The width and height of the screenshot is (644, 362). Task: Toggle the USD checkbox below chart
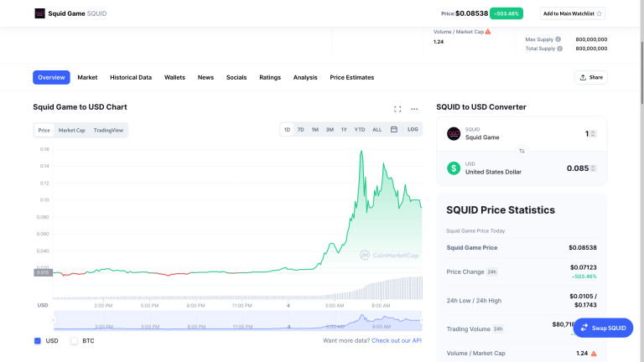tap(38, 341)
